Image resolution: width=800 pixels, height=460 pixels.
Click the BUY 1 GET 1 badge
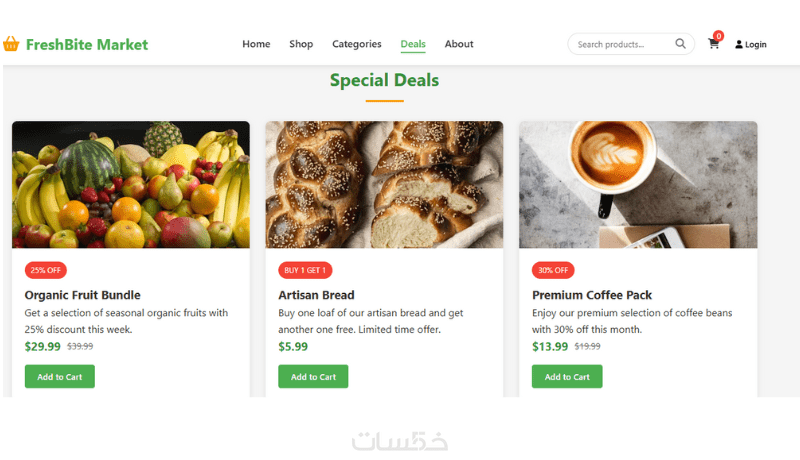(305, 270)
